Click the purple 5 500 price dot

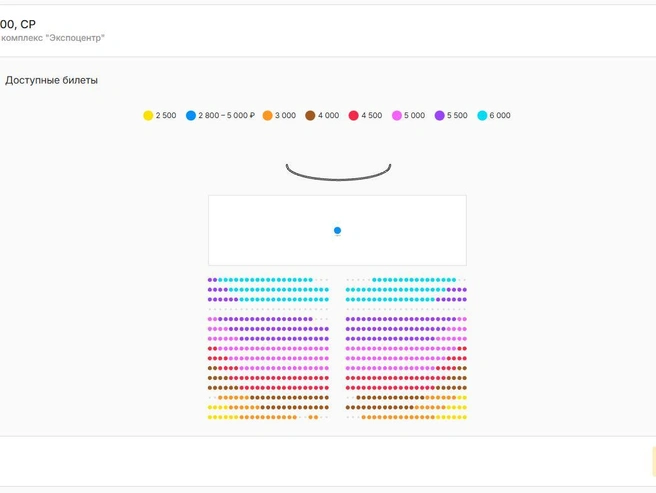coord(439,116)
